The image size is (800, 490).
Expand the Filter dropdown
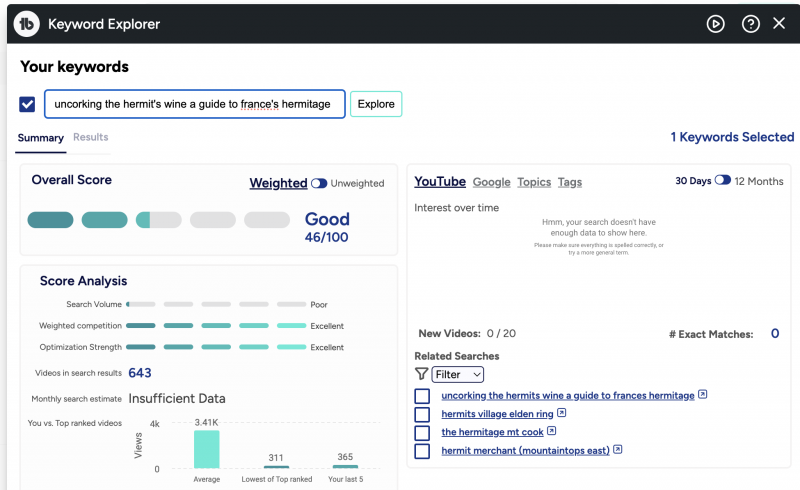(x=458, y=374)
